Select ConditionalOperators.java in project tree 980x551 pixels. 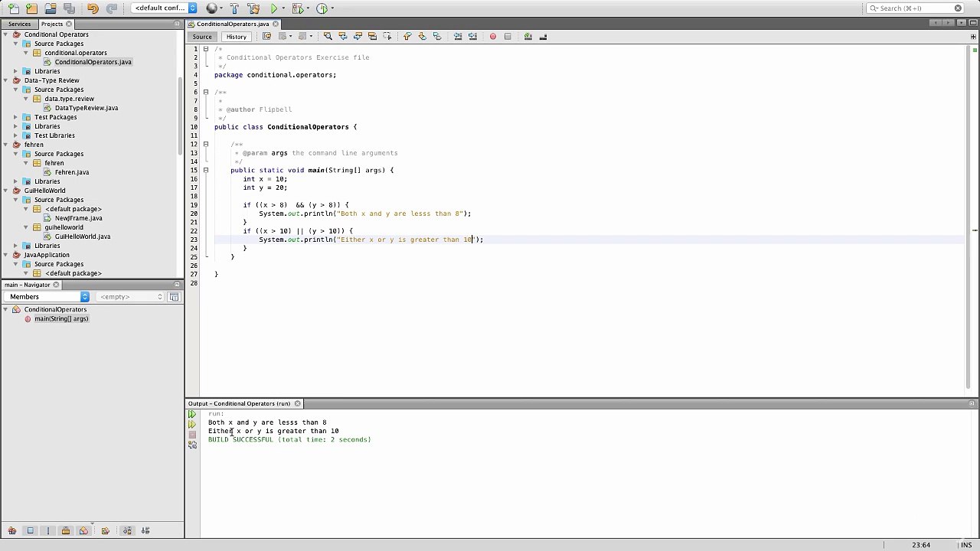[93, 62]
